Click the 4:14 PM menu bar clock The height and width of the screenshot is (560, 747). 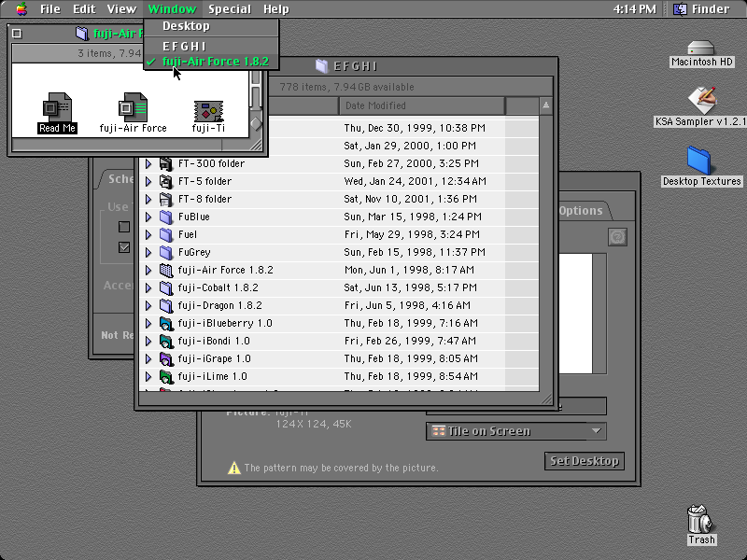click(635, 9)
